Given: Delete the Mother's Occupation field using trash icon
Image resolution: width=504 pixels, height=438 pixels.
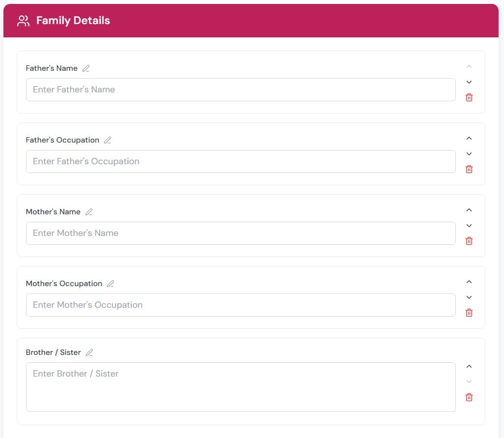Looking at the screenshot, I should [x=469, y=312].
